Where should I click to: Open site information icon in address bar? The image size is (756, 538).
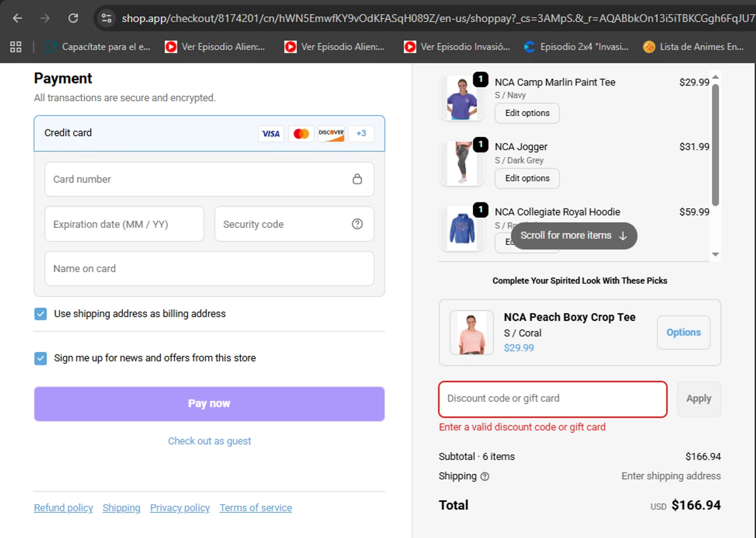tap(106, 18)
